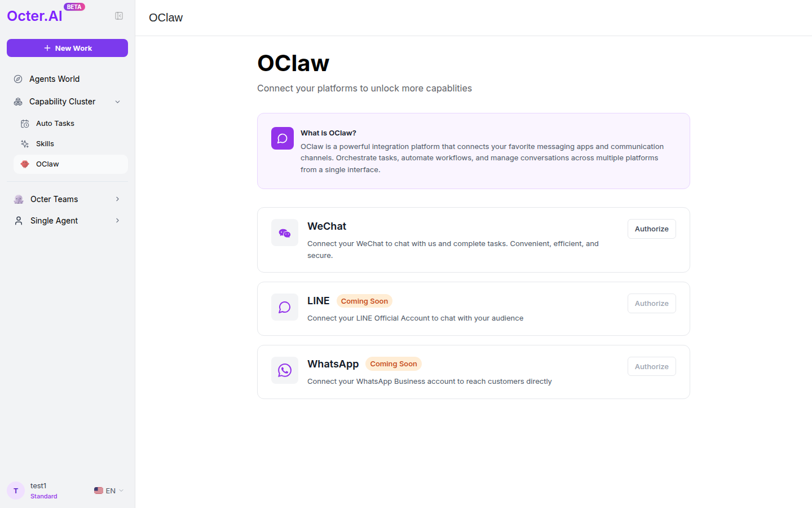Click the LINE chat bubble icon
The image size is (812, 508).
pyautogui.click(x=285, y=307)
